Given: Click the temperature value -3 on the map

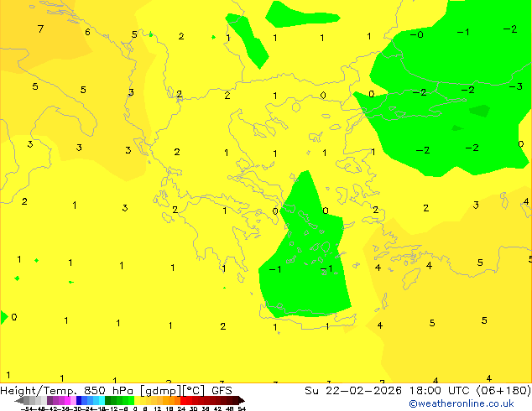Looking at the screenshot, I should pos(516,86).
